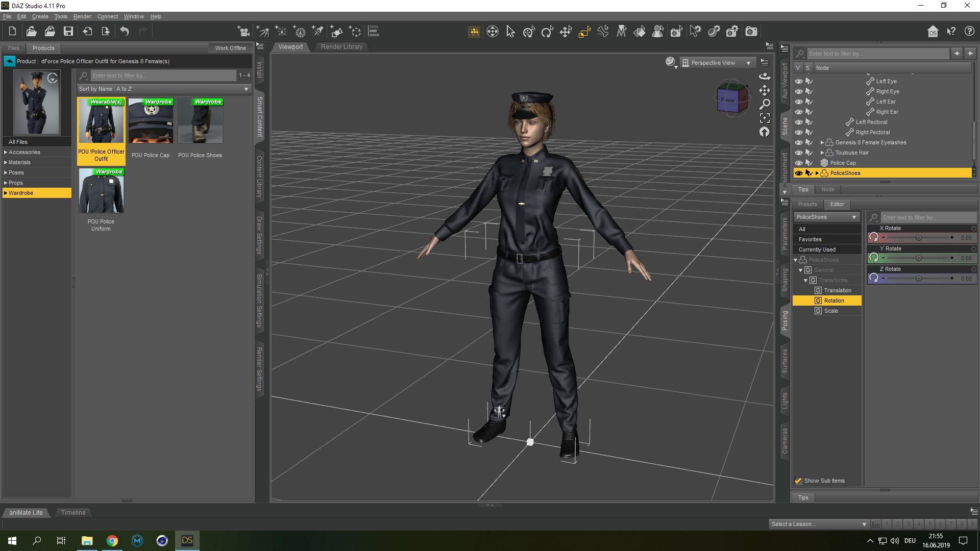Image resolution: width=980 pixels, height=551 pixels.
Task: Click the Y Rotate slider
Action: tap(918, 258)
